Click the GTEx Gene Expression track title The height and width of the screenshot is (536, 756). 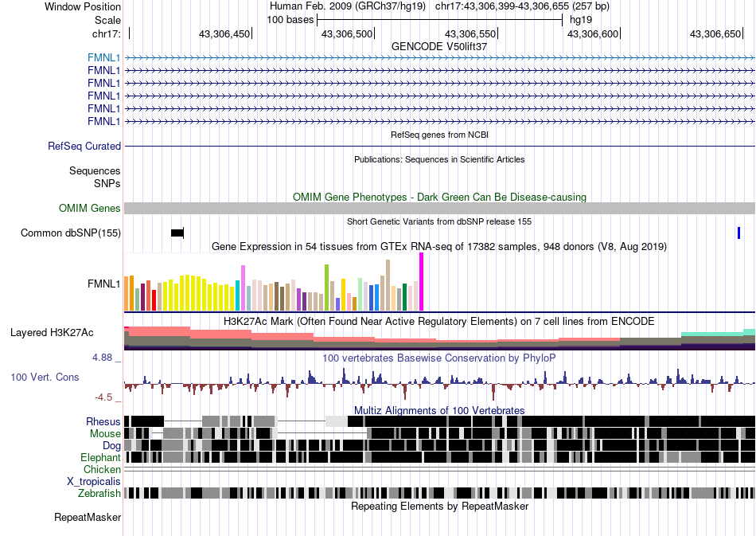[439, 247]
